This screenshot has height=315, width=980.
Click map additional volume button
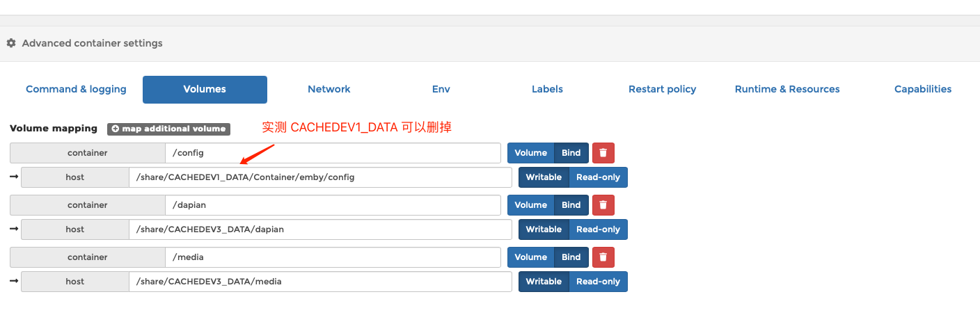[x=168, y=129]
